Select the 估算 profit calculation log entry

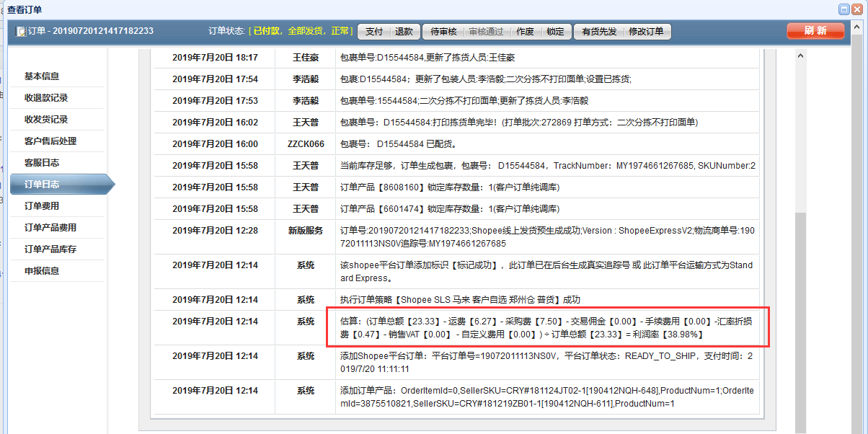(548, 328)
